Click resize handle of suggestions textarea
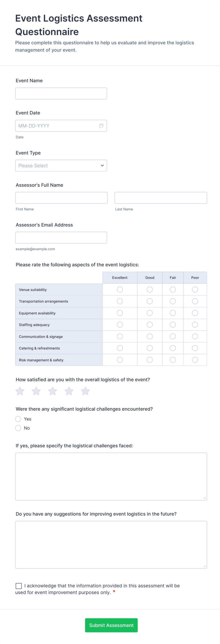 (x=205, y=566)
